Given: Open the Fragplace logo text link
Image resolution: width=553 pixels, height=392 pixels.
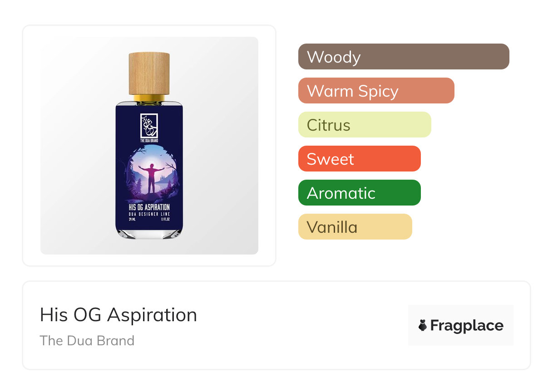Looking at the screenshot, I should pos(467,326).
